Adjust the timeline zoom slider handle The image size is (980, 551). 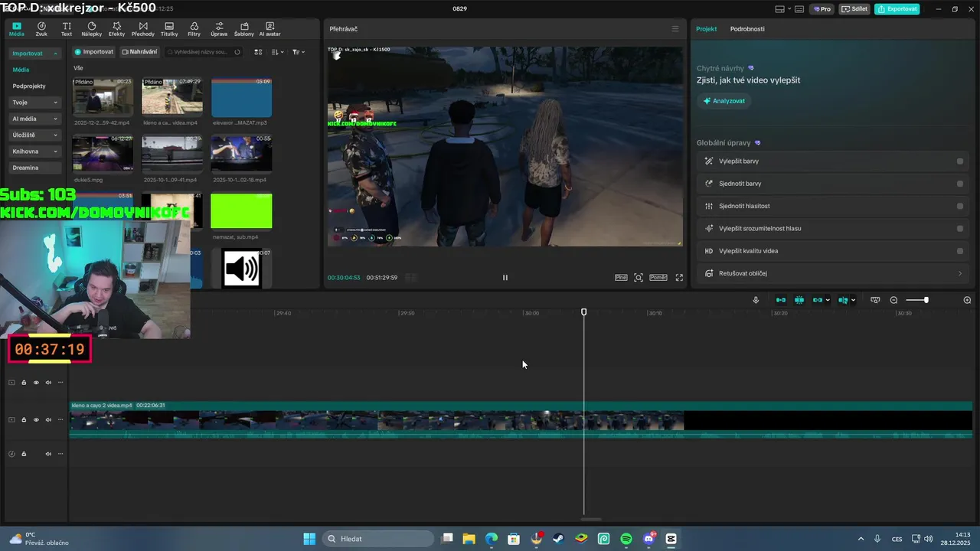click(x=926, y=300)
